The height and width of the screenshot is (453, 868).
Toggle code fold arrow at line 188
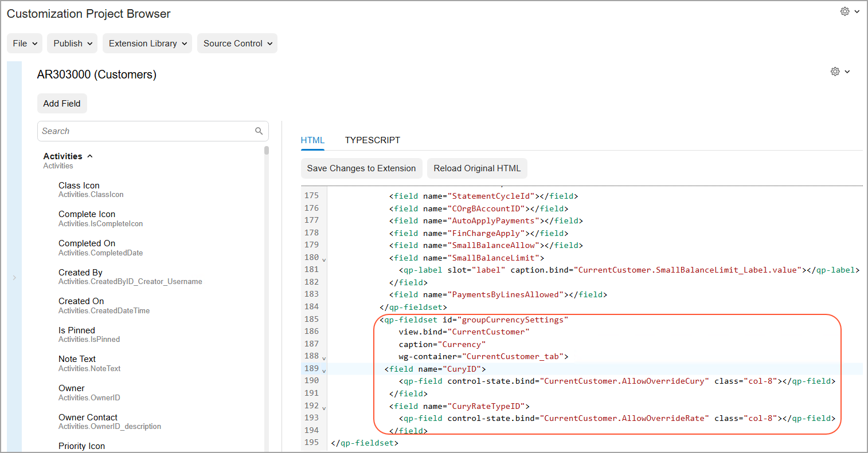click(x=324, y=359)
